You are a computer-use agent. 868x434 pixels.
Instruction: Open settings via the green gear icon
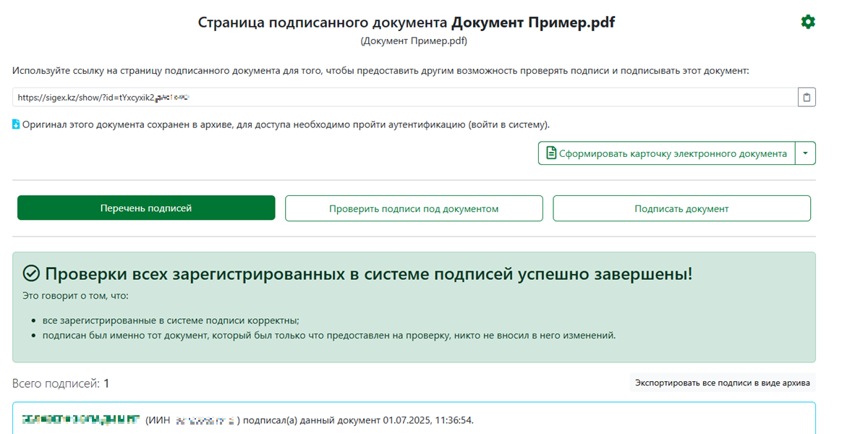(x=808, y=22)
